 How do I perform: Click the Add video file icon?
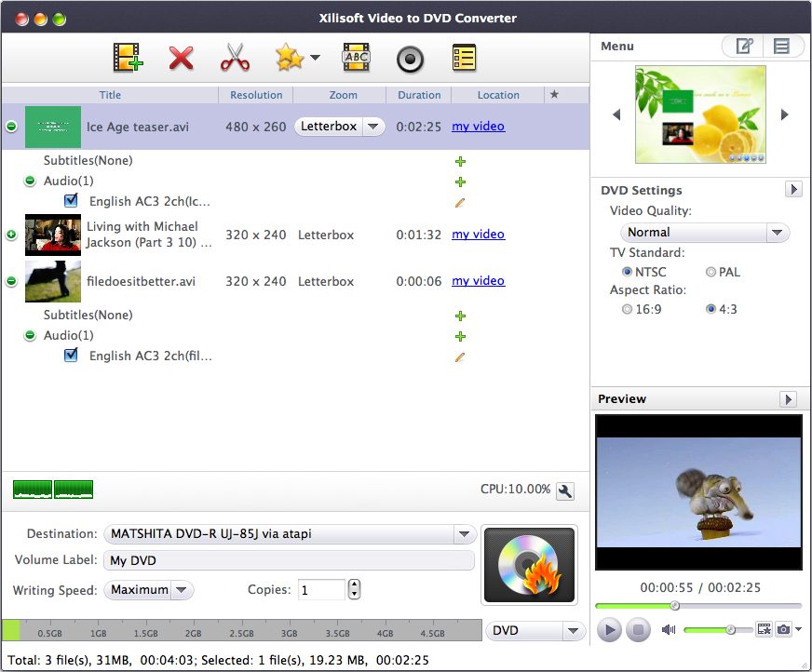pos(128,59)
